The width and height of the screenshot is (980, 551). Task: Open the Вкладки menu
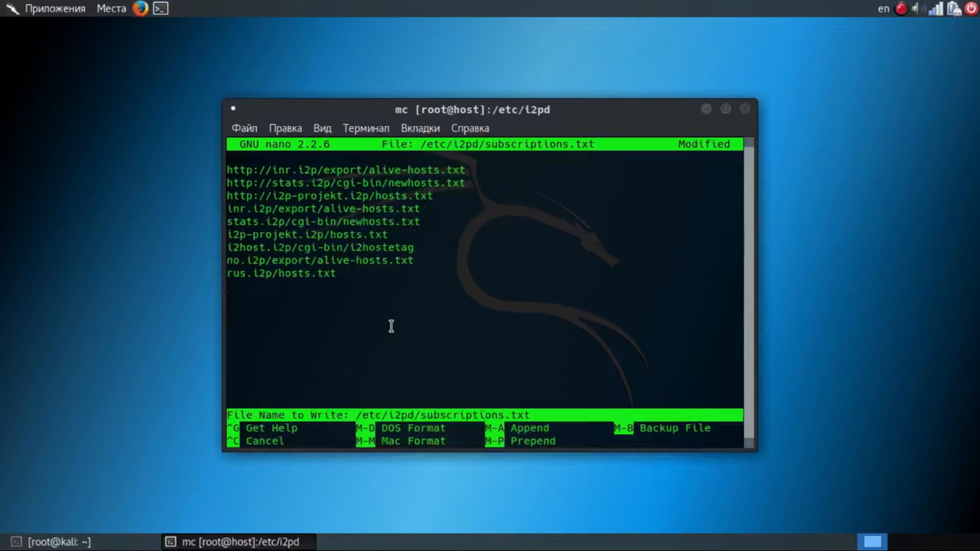(420, 128)
